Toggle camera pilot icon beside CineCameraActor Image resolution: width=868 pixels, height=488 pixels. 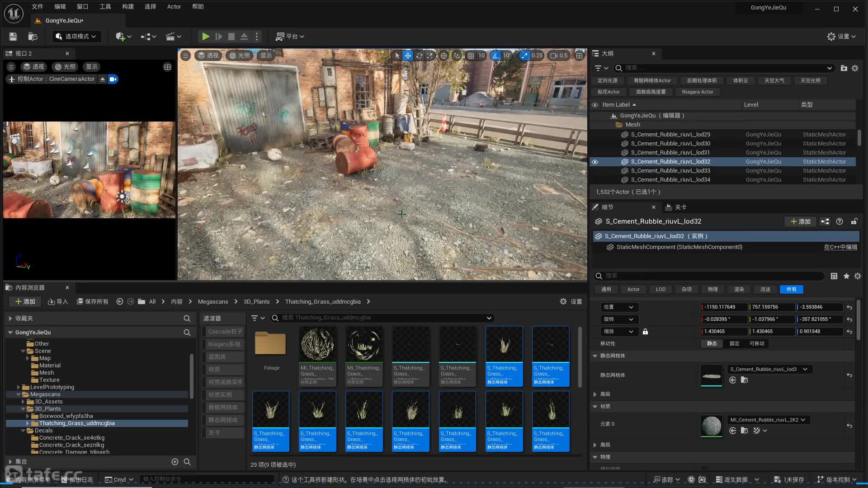click(x=113, y=79)
